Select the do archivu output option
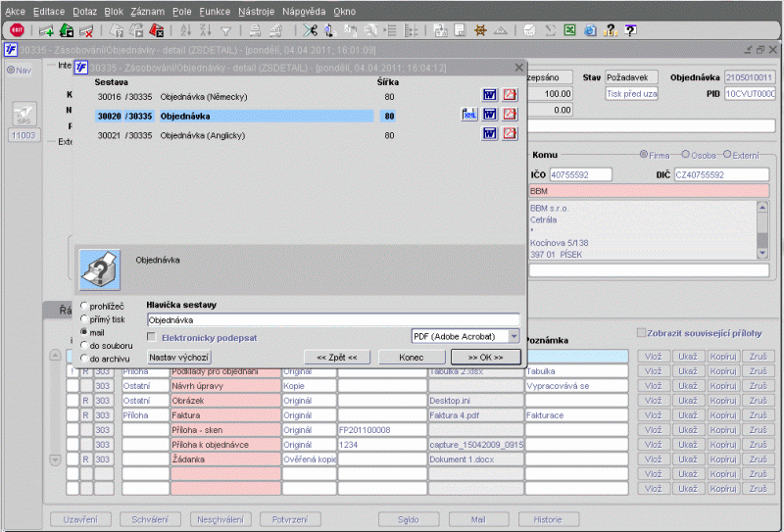Viewport: 784px width, 532px height. pyautogui.click(x=84, y=358)
